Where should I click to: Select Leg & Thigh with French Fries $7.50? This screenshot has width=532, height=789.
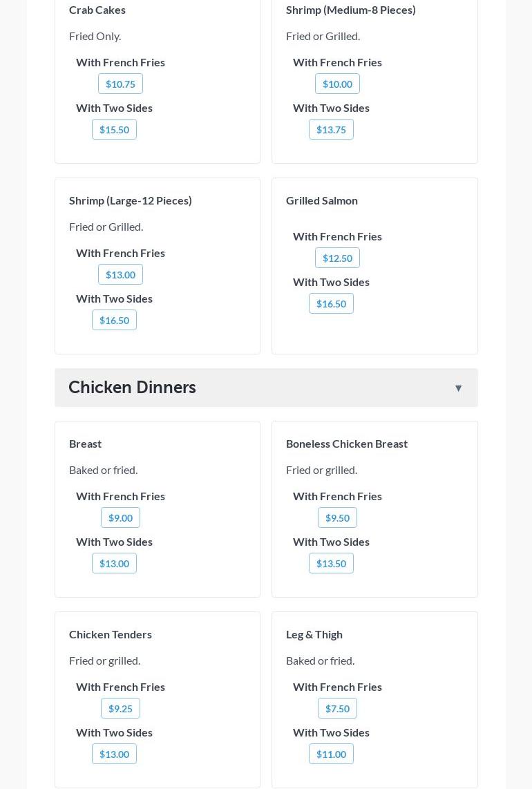(337, 709)
